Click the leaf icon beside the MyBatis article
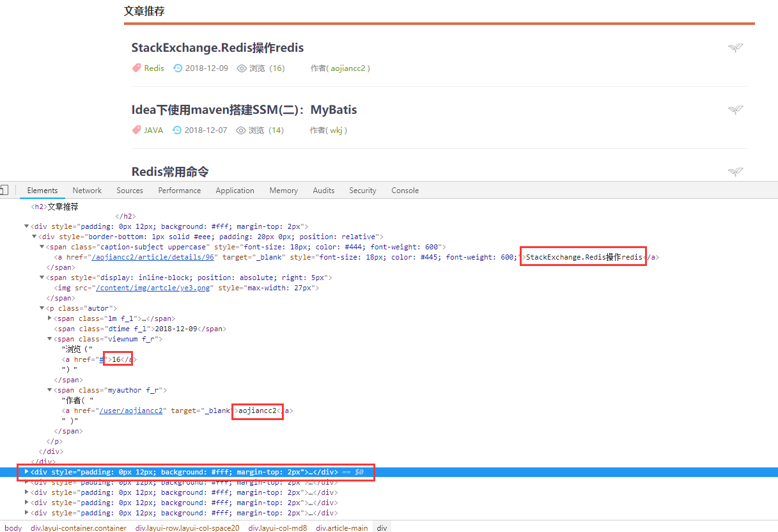Image resolution: width=778 pixels, height=532 pixels. click(x=735, y=110)
